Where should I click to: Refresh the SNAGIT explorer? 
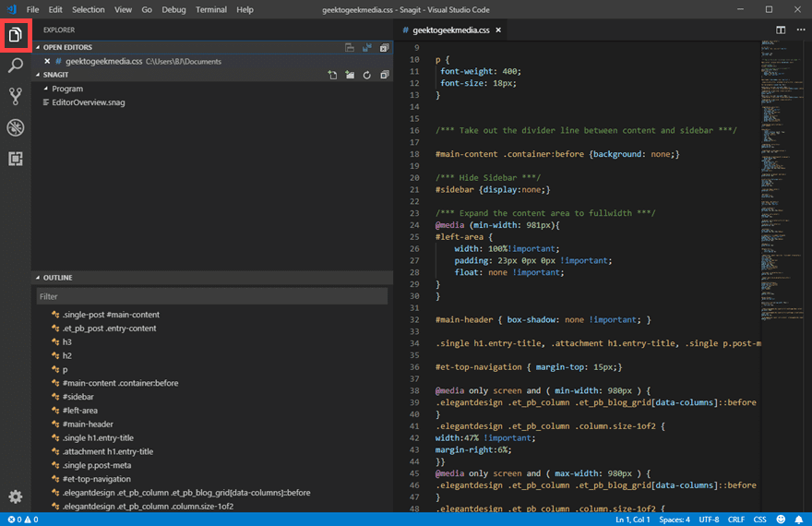(x=366, y=75)
